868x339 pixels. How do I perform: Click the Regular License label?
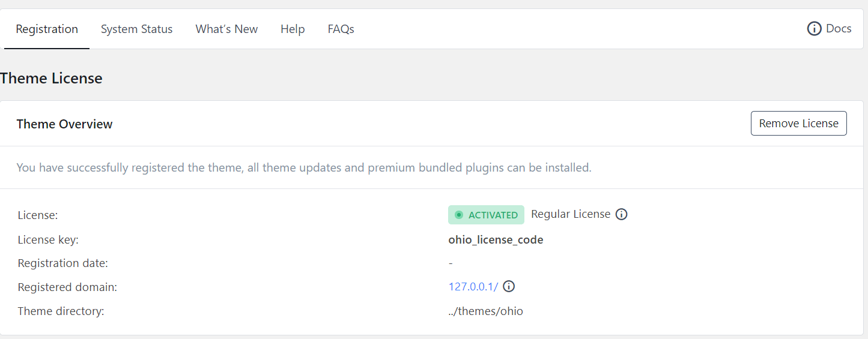tap(571, 214)
